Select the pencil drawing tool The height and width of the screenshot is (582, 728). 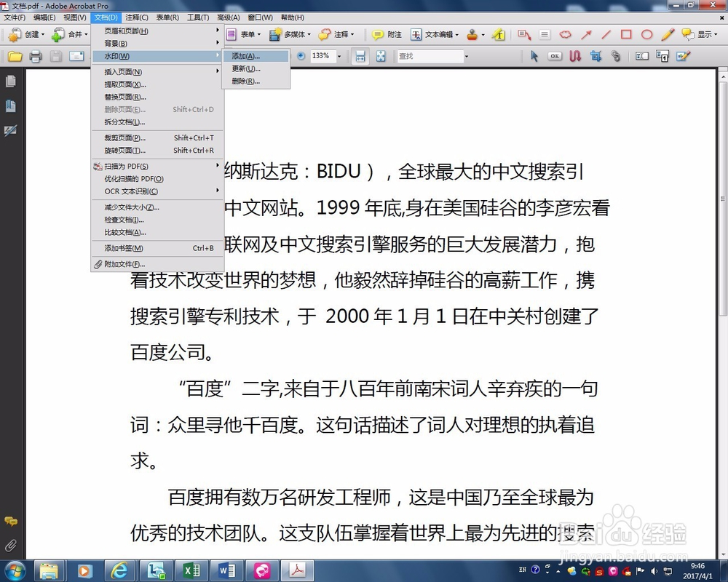pos(668,34)
